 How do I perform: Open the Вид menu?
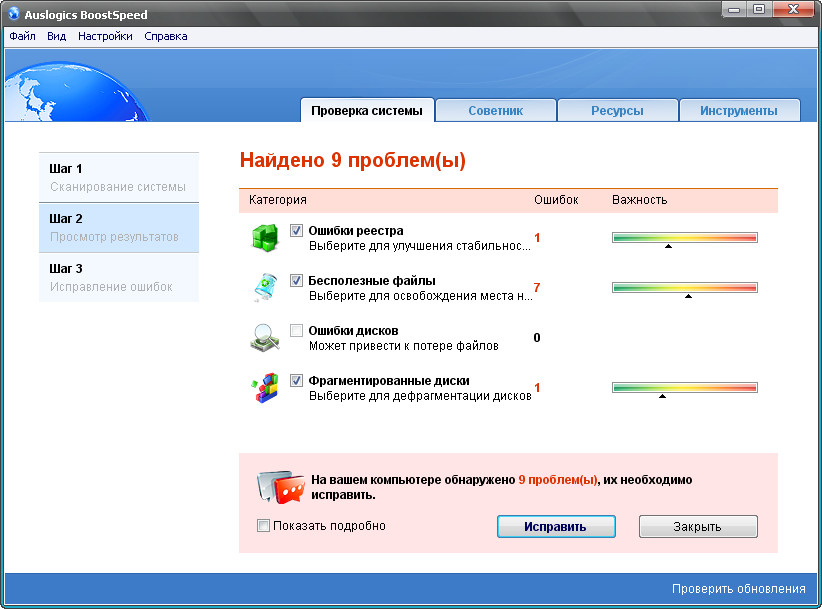pyautogui.click(x=57, y=36)
